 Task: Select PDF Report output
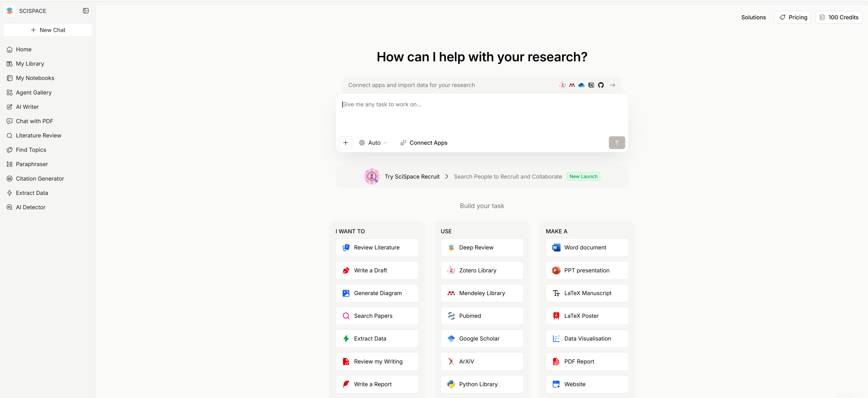pyautogui.click(x=587, y=362)
